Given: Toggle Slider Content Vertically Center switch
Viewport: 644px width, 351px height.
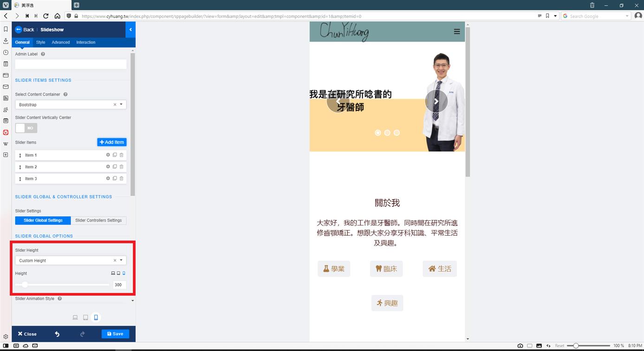Looking at the screenshot, I should (26, 128).
